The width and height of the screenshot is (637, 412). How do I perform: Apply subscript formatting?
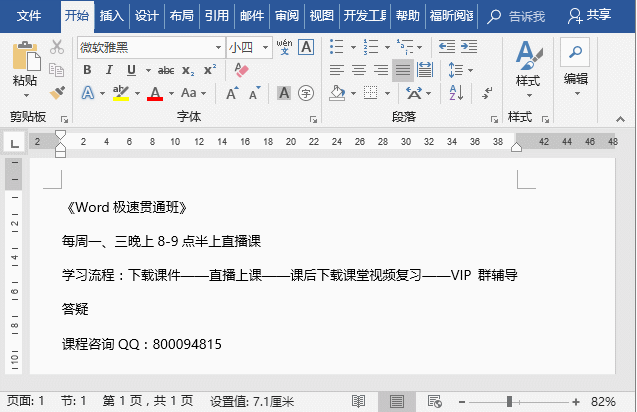click(188, 70)
